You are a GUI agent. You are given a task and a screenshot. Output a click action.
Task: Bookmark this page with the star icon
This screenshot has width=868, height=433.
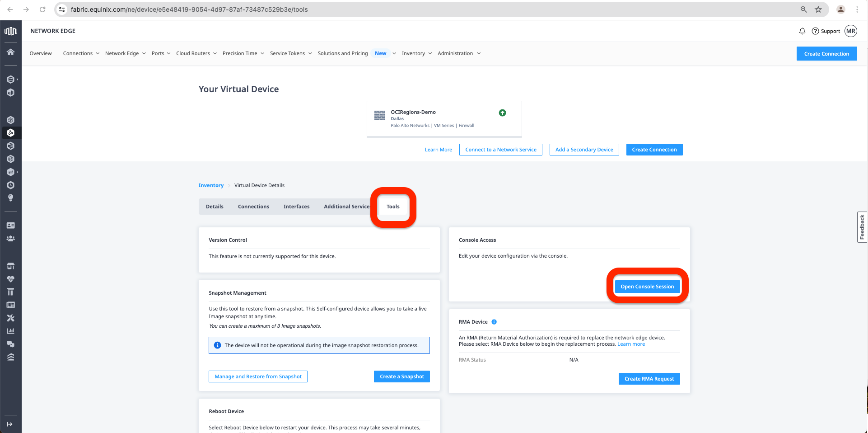[x=818, y=9]
